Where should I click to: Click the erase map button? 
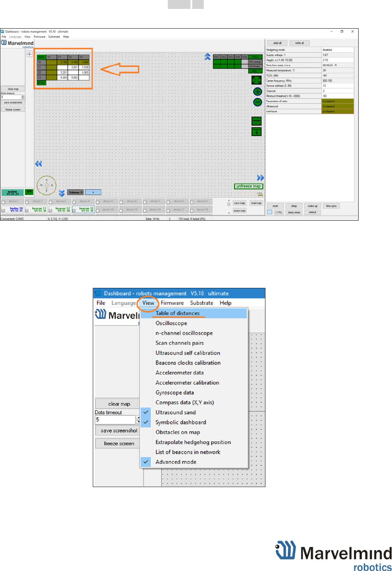(x=239, y=211)
